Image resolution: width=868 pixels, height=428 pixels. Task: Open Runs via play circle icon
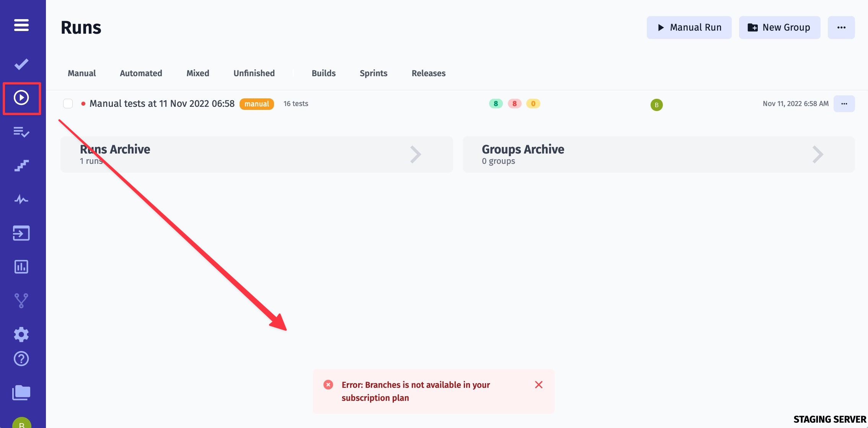(x=21, y=98)
